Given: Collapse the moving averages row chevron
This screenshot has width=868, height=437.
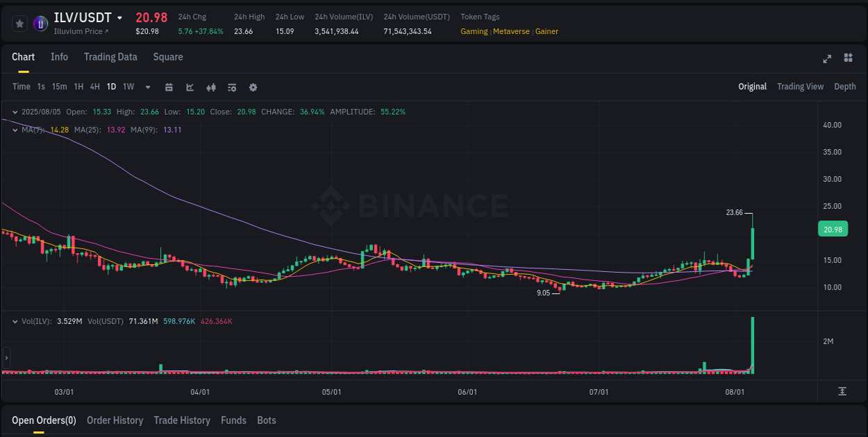Looking at the screenshot, I should click(x=15, y=130).
